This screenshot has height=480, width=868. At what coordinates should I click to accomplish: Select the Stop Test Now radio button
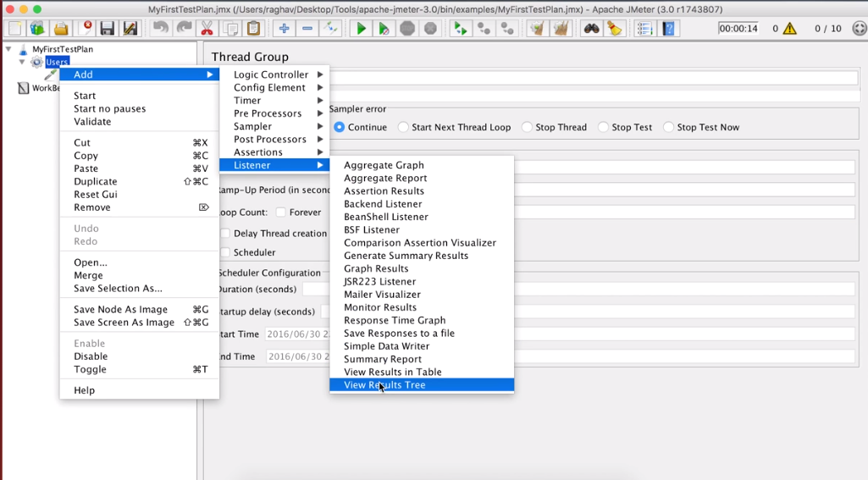click(x=669, y=127)
